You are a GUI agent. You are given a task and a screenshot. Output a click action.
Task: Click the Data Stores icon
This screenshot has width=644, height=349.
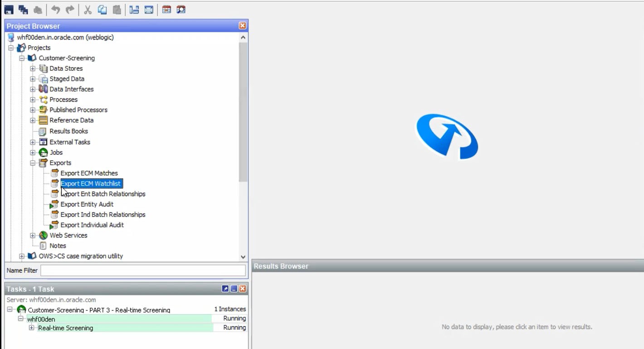[x=43, y=69]
